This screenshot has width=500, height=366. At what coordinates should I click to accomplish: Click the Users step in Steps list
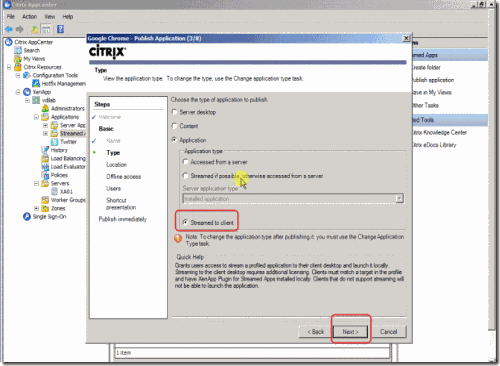pyautogui.click(x=113, y=189)
